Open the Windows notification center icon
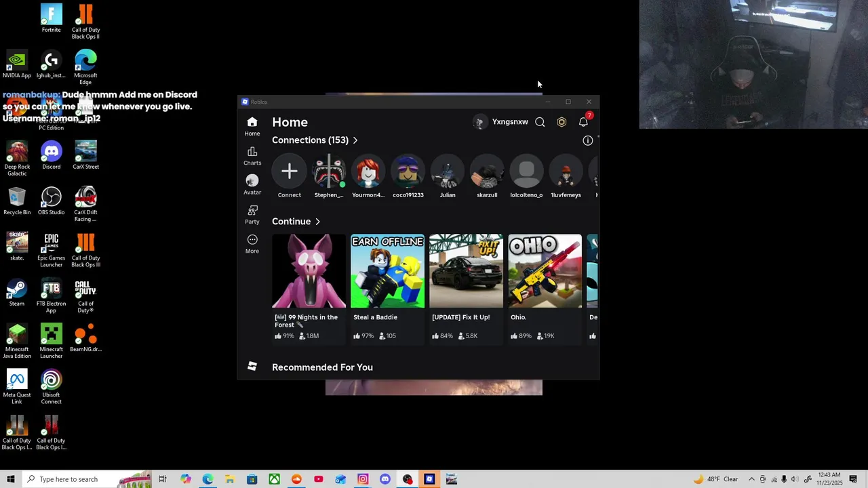This screenshot has width=868, height=488. [x=853, y=479]
